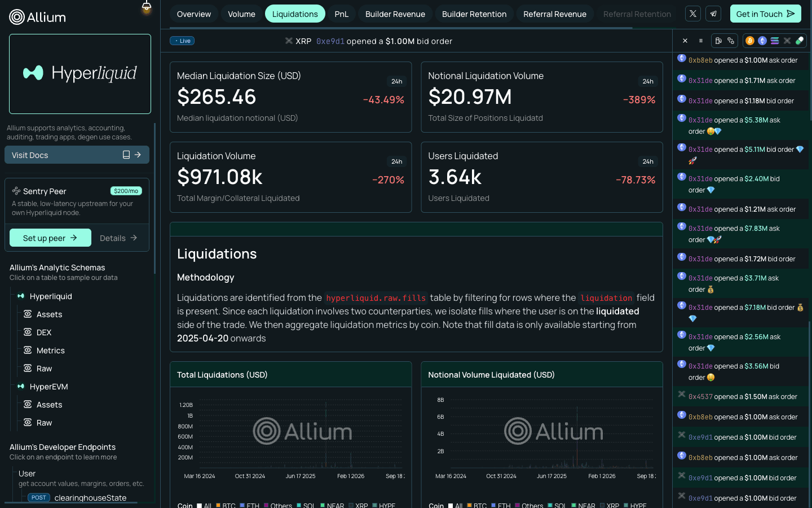Open Allium's X (Twitter) profile
Screen dimensions: 812x508
coord(693,14)
